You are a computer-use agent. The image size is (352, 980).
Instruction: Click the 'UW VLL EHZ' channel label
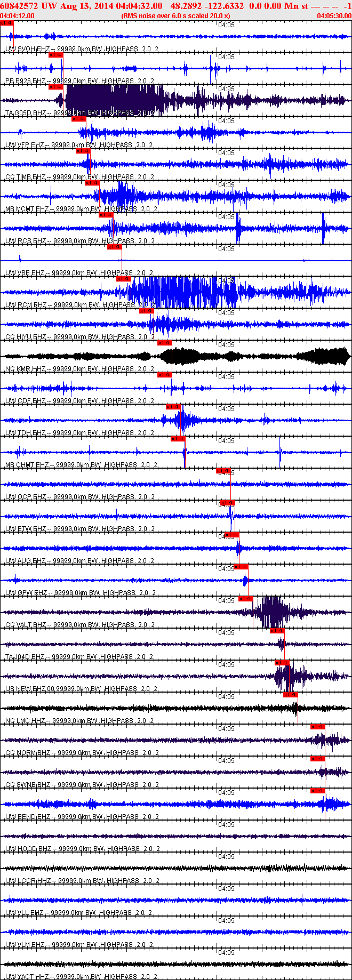tap(25, 913)
